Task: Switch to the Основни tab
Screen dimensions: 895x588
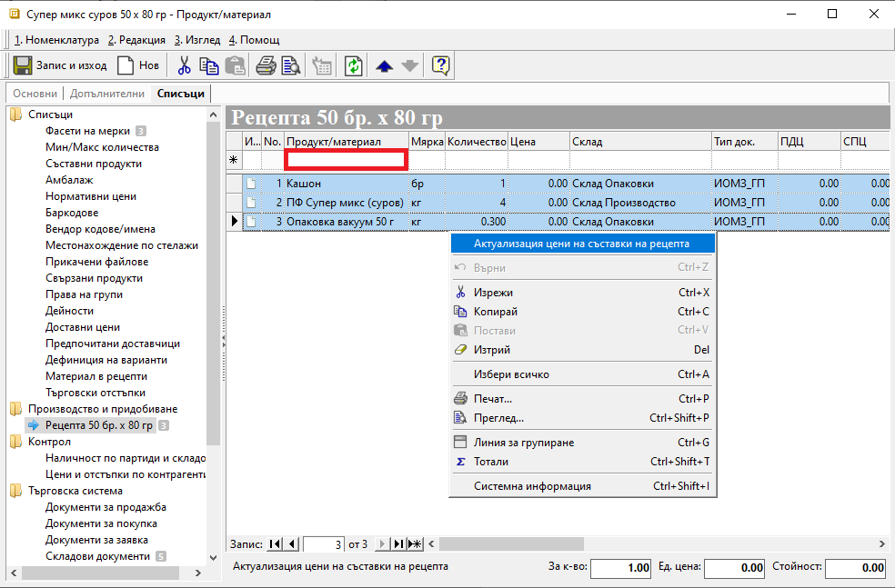Action: (x=35, y=94)
